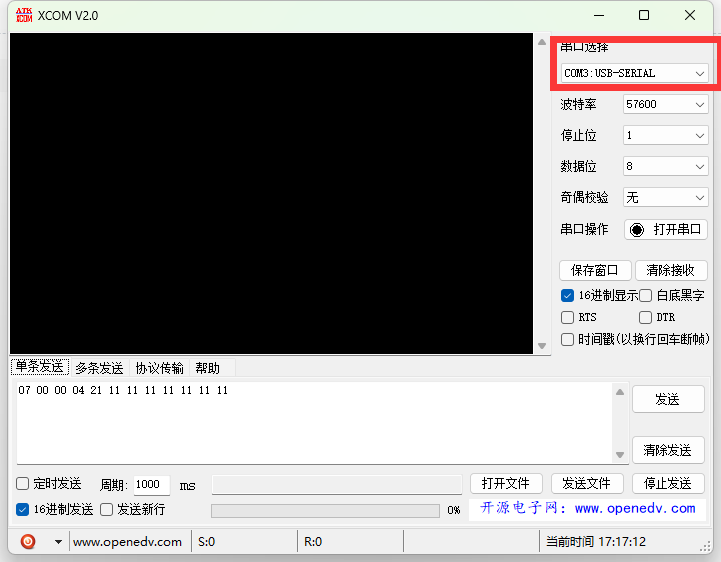
Task: Toggle the RTS checkbox
Action: pos(567,317)
